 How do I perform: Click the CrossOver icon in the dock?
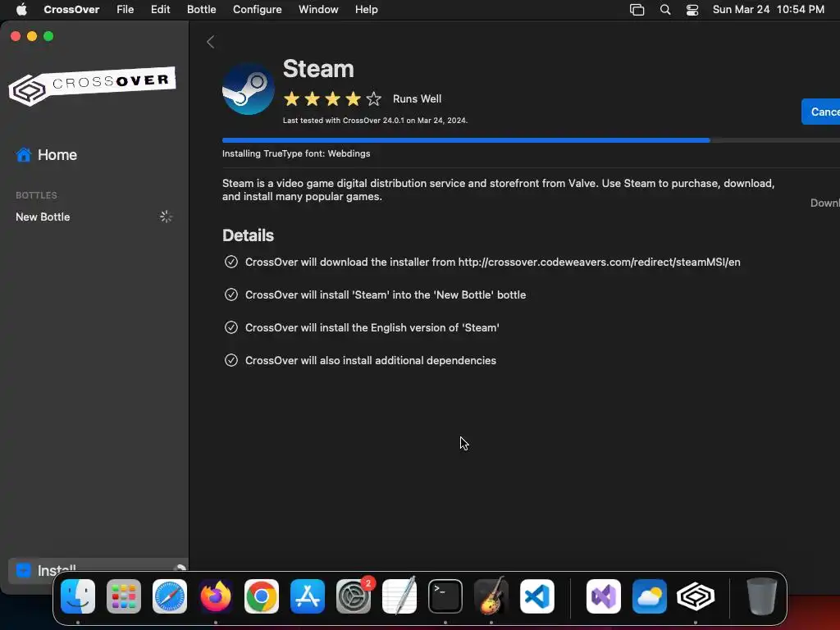pos(696,596)
